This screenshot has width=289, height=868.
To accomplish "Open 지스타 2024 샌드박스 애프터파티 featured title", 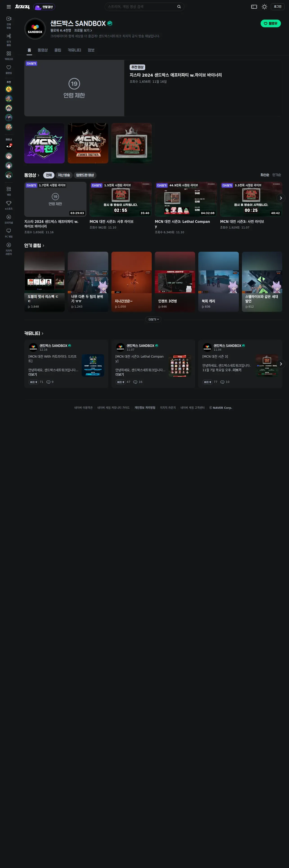I will pyautogui.click(x=176, y=75).
